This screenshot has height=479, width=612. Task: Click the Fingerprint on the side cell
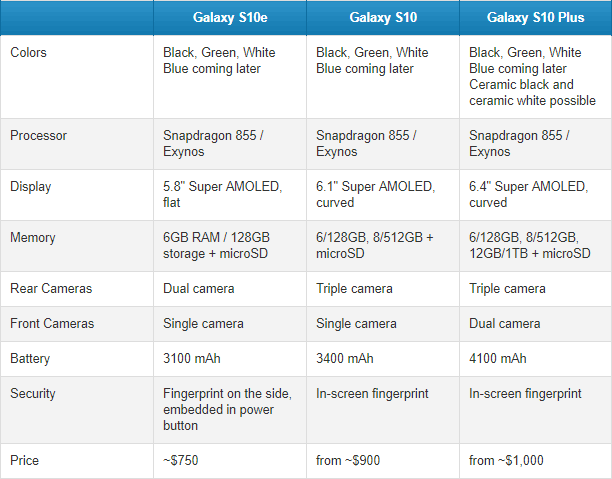point(227,410)
